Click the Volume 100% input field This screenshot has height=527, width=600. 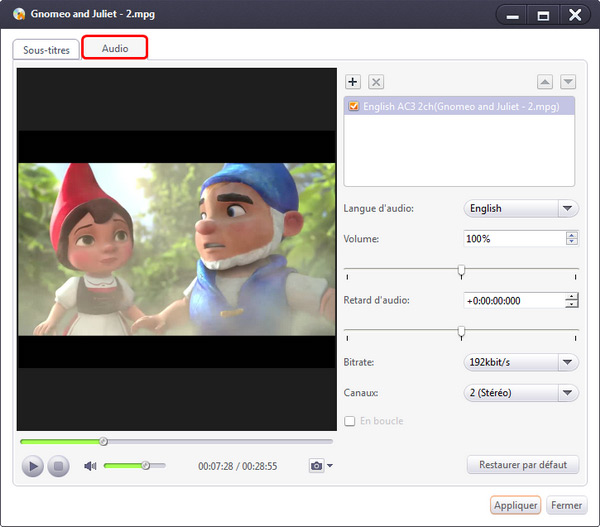point(515,238)
